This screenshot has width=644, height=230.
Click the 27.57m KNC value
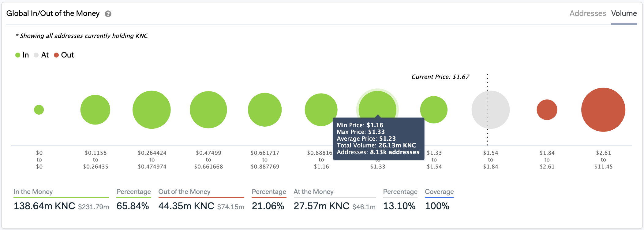321,206
